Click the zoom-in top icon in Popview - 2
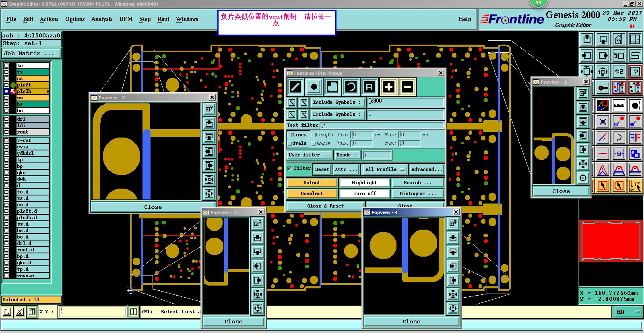Screen dimensions: 644x333 [x=209, y=109]
